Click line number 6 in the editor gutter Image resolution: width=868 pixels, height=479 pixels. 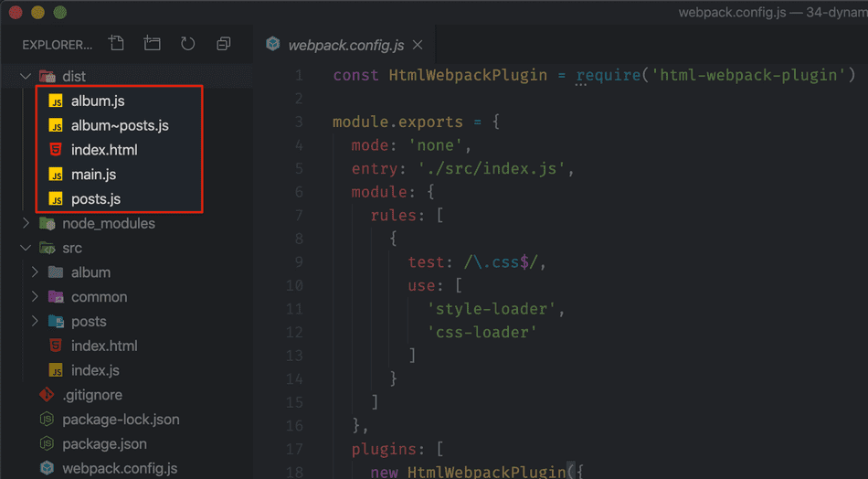tap(294, 193)
